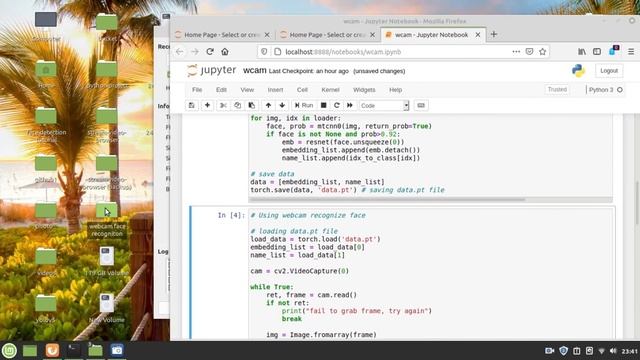Rename the notebook by clicking wcam title
This screenshot has height=360, width=640.
(x=255, y=70)
